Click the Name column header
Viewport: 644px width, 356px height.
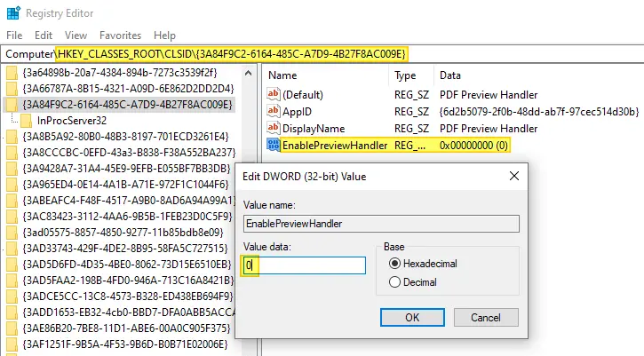point(282,75)
